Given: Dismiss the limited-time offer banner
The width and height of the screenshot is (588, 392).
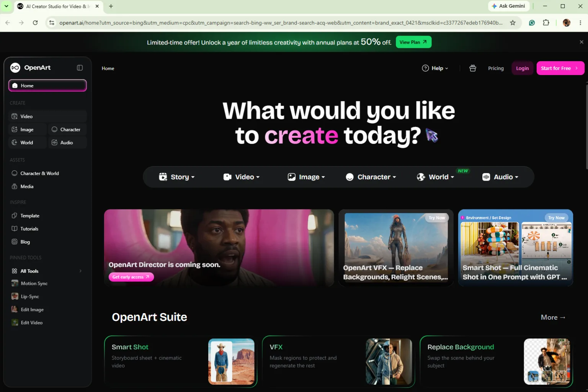Looking at the screenshot, I should (581, 42).
